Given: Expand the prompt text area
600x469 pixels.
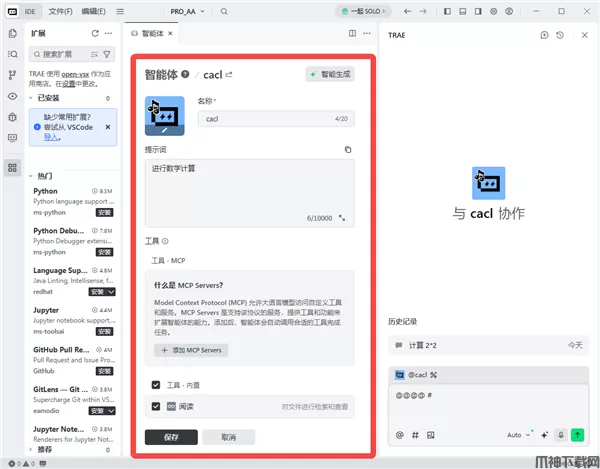Looking at the screenshot, I should tap(342, 218).
